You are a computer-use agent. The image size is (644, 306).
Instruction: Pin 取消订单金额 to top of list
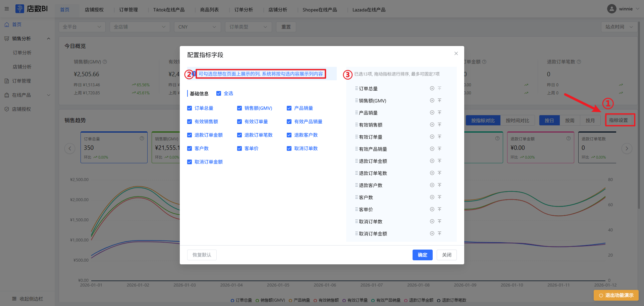click(439, 233)
